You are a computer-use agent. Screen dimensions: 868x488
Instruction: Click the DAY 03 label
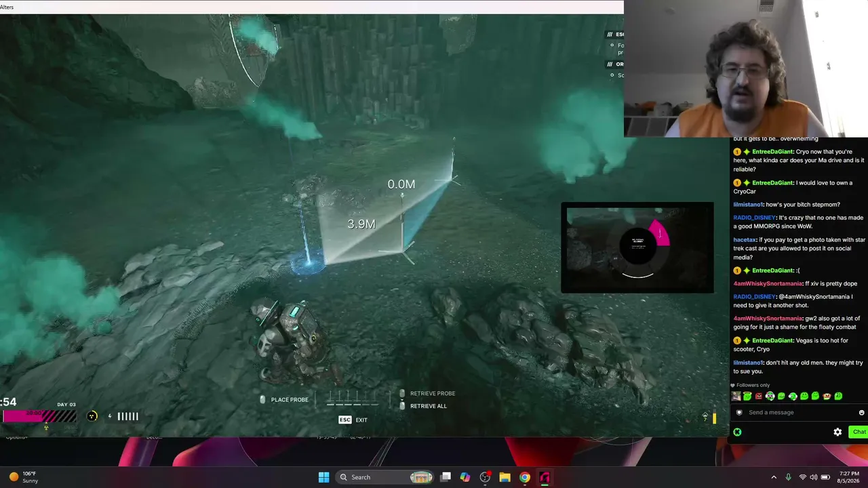pyautogui.click(x=66, y=405)
